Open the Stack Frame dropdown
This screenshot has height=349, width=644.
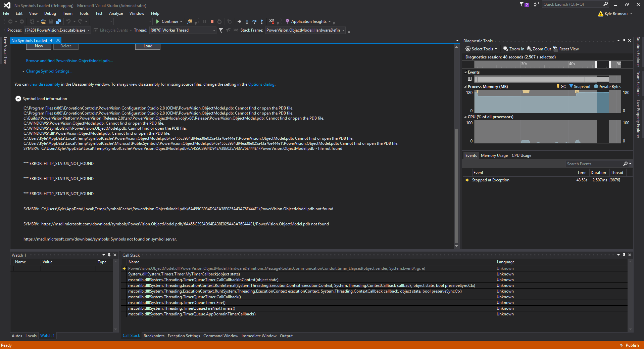tap(343, 30)
